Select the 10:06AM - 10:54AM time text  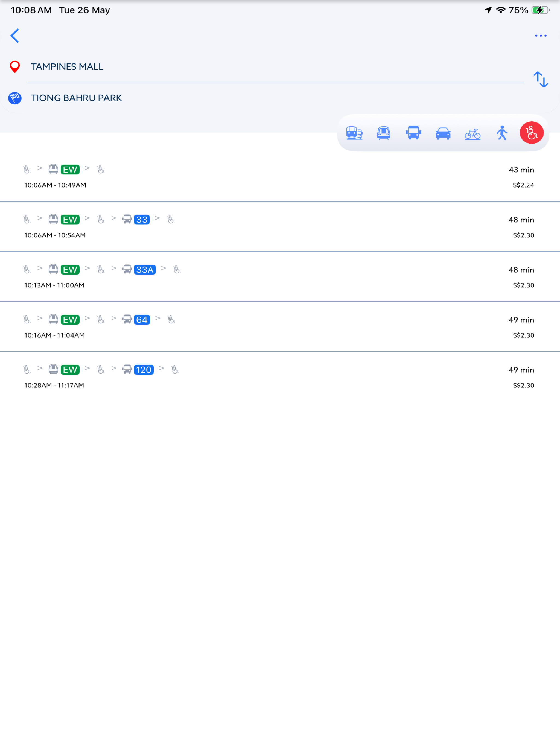[x=55, y=235]
